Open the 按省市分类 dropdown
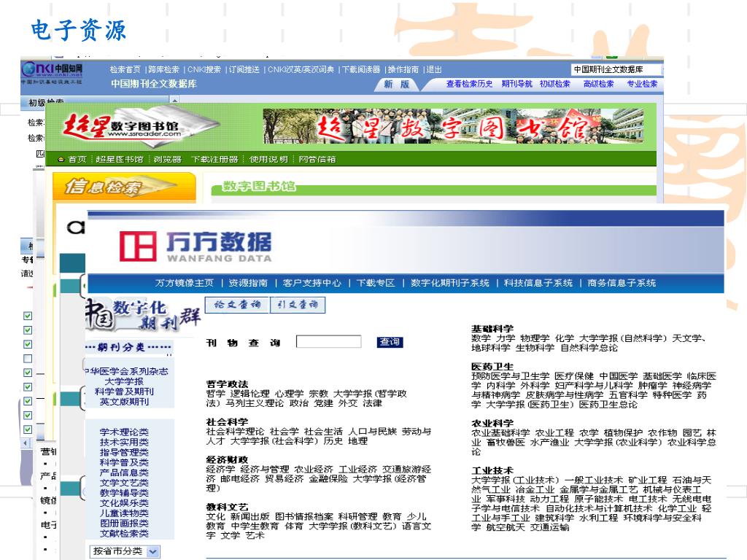Viewport: 747px width, 560px height. (x=124, y=551)
